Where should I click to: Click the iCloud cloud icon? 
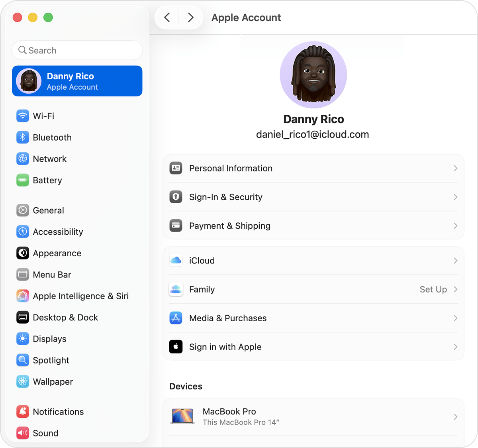tap(176, 260)
